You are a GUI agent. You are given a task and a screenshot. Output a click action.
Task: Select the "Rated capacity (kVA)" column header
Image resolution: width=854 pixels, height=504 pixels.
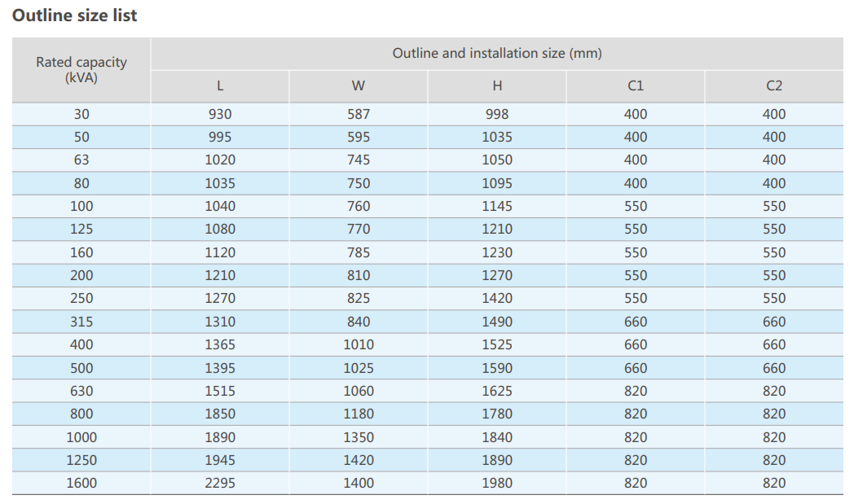tap(81, 70)
